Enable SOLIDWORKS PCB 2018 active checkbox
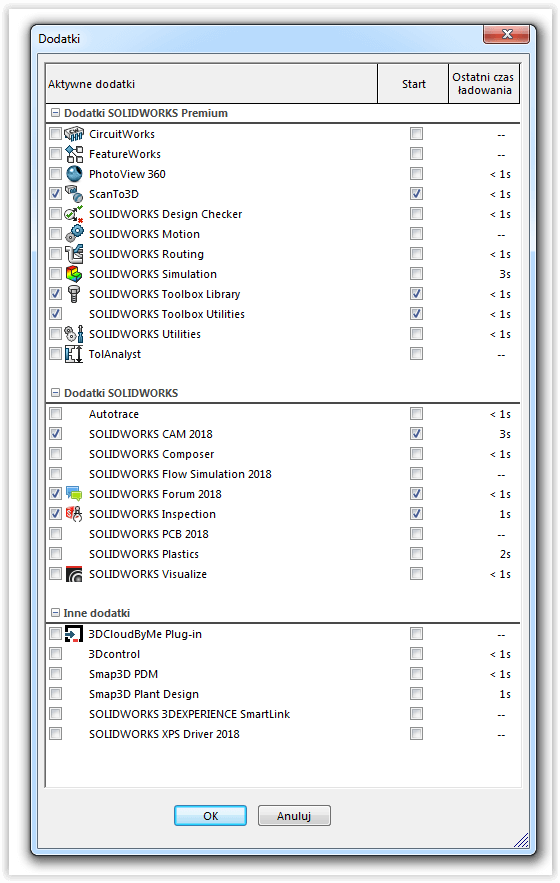 click(55, 534)
